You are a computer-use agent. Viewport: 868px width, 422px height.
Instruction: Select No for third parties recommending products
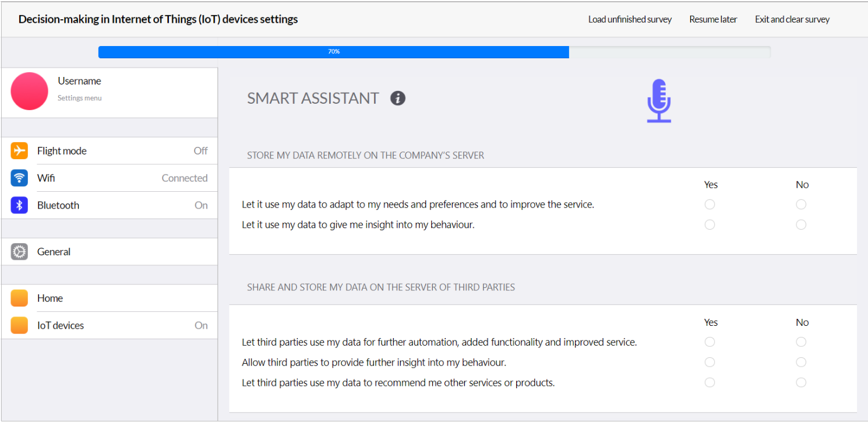(801, 382)
